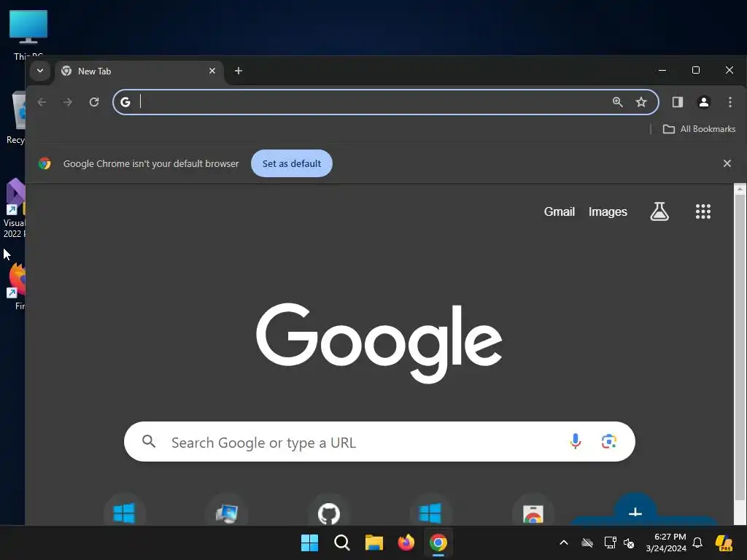Reload the page
Viewport: 747px width, 560px height.
[94, 102]
